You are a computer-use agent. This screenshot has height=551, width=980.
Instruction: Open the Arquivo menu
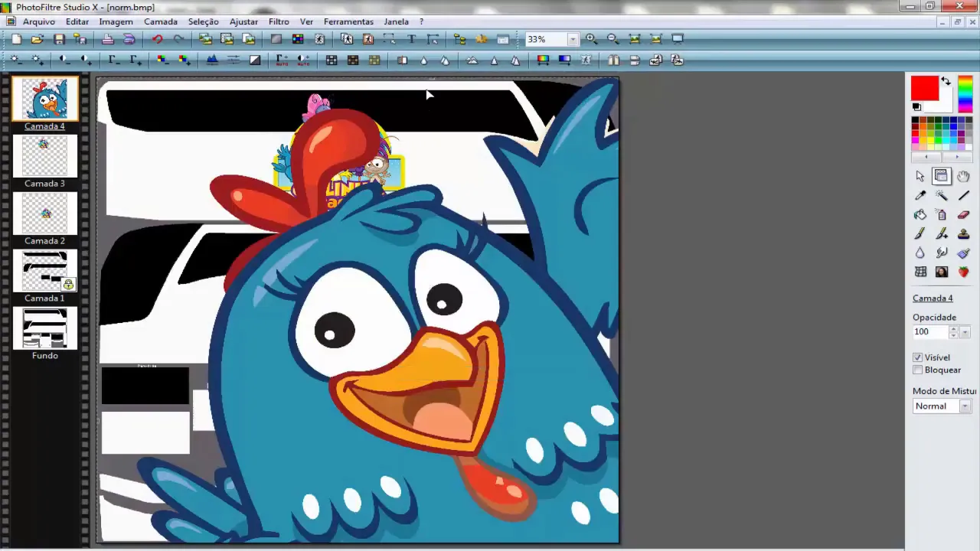click(x=38, y=21)
